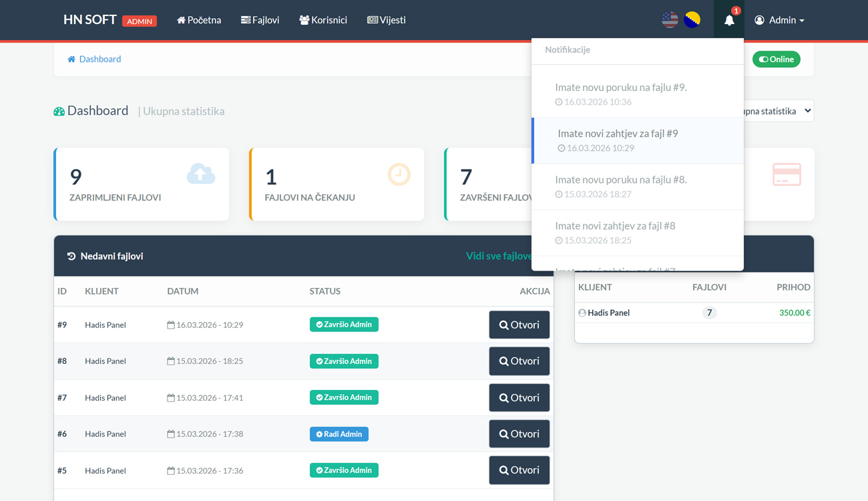Click the home icon in the breadcrumb
The height and width of the screenshot is (501, 868).
pos(71,59)
